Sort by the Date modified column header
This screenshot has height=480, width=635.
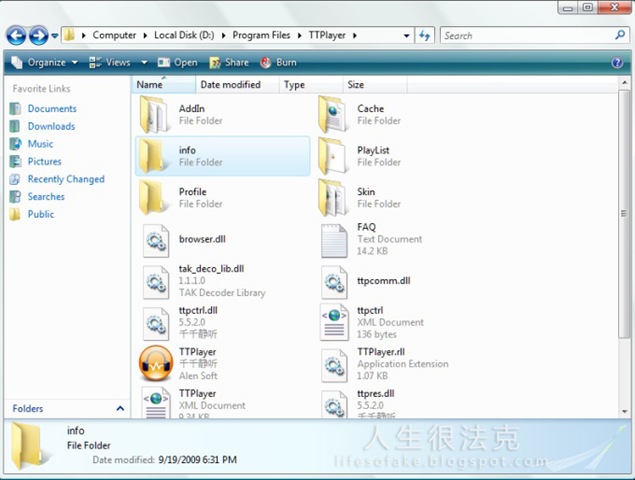point(237,85)
